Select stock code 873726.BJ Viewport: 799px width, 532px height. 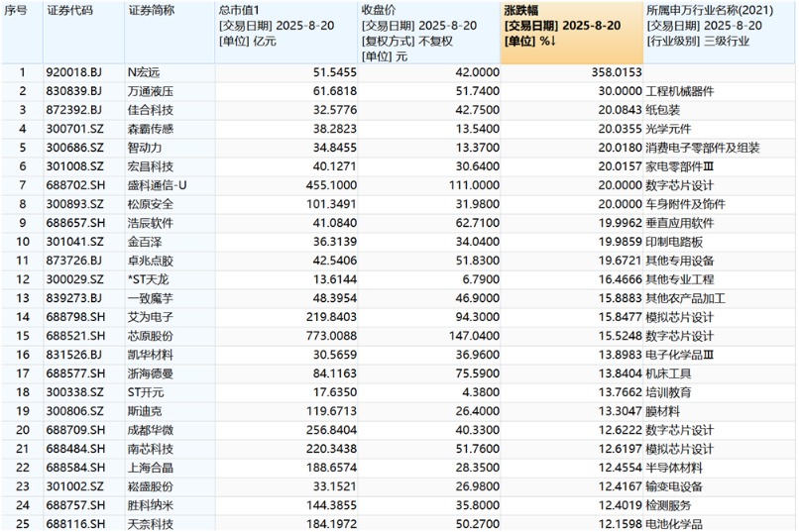74,261
